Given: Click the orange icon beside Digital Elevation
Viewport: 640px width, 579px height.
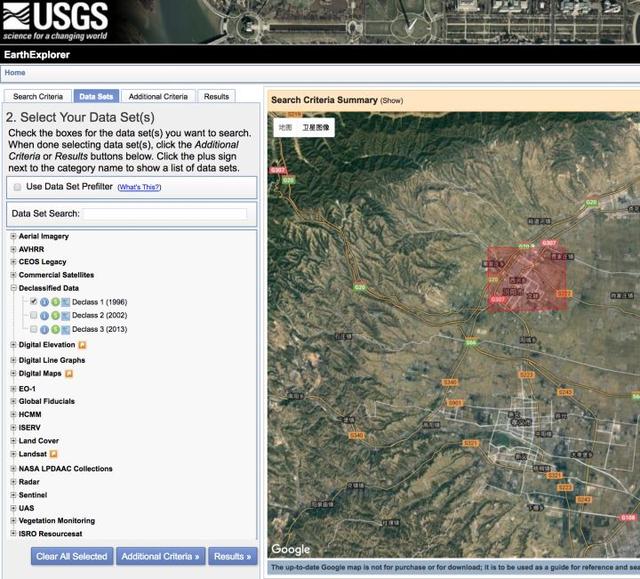Looking at the screenshot, I should click(82, 345).
